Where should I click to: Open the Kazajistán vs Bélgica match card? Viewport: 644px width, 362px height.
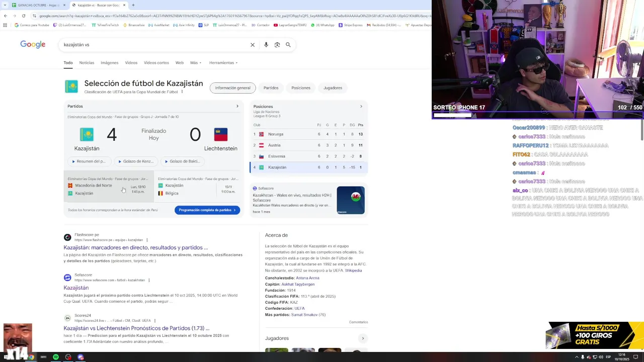(198, 186)
